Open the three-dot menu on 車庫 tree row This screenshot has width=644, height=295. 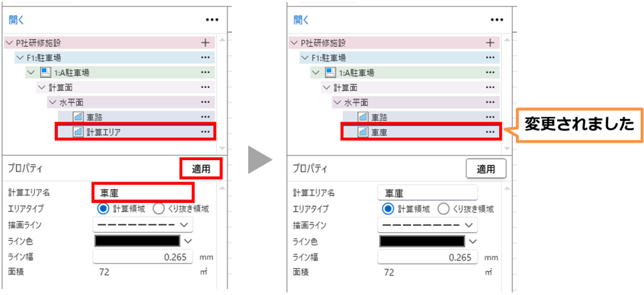point(490,131)
